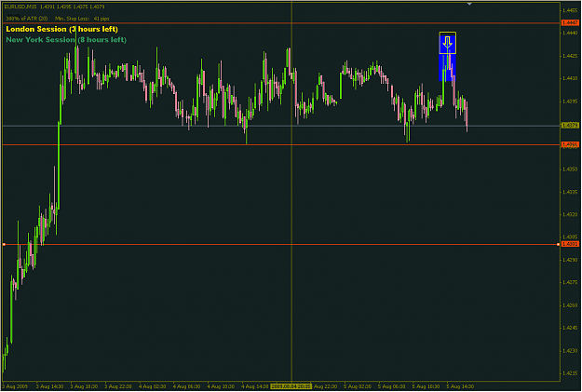The width and height of the screenshot is (582, 392).
Task: Click the 4 Aug 10:30 time axis label
Action: coord(221,386)
